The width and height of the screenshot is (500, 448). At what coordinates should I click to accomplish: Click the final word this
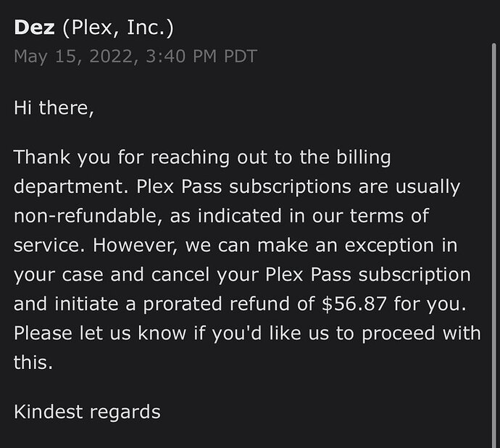pyautogui.click(x=33, y=362)
